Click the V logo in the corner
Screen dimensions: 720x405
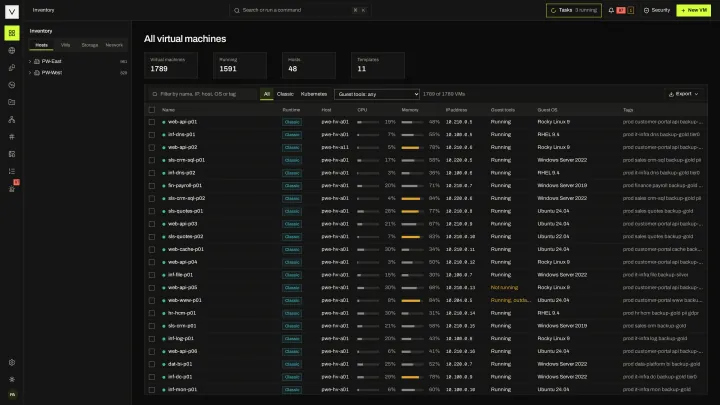coord(12,11)
